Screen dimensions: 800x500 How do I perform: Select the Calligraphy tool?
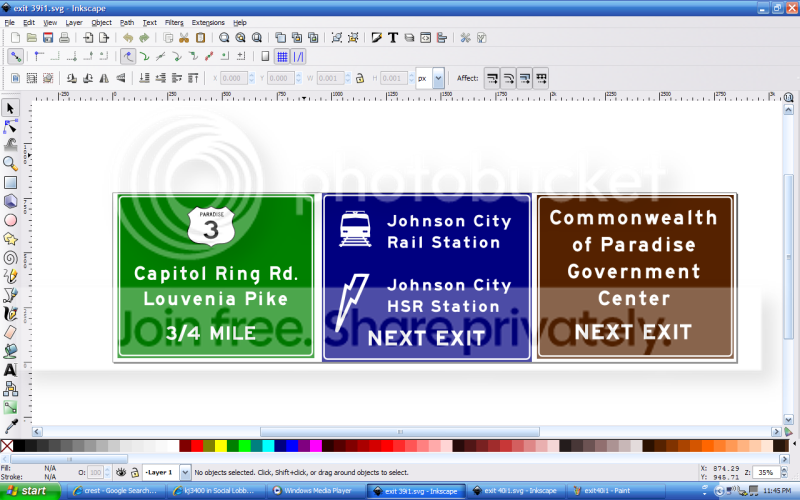(10, 314)
